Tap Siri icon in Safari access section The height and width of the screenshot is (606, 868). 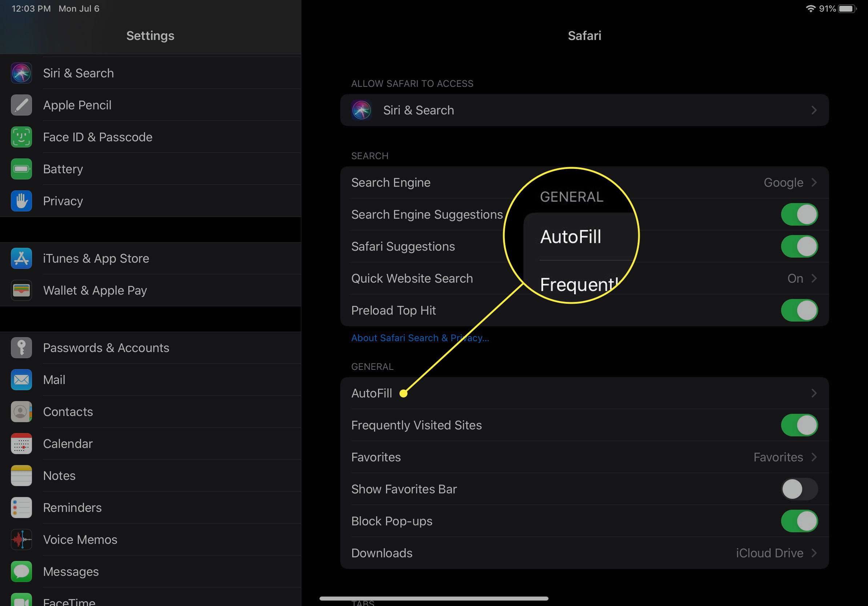click(x=361, y=110)
